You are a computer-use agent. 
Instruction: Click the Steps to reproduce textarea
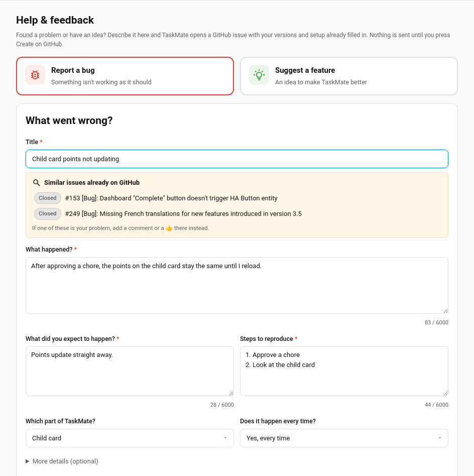344,371
